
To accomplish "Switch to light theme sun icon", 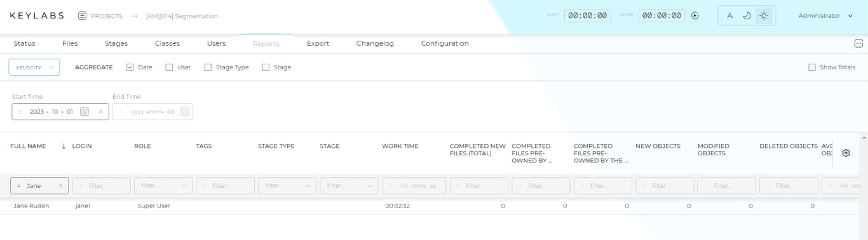I will pyautogui.click(x=764, y=15).
